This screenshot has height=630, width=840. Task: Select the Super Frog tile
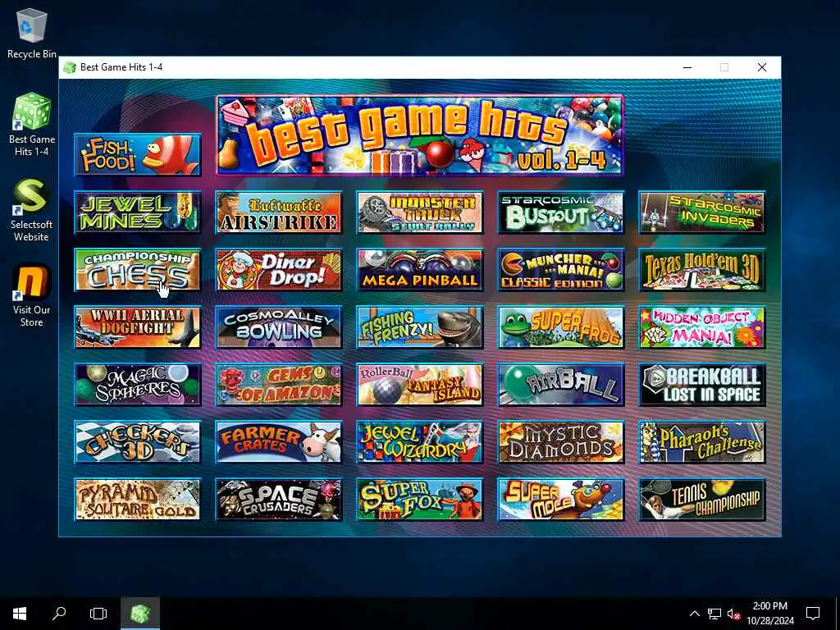pyautogui.click(x=561, y=327)
